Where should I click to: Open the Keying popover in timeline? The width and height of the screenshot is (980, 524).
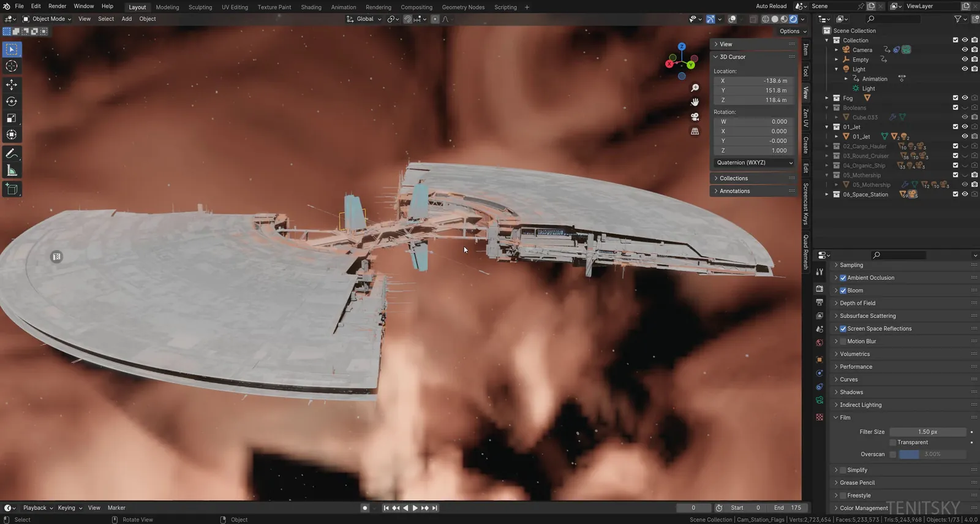(x=70, y=507)
